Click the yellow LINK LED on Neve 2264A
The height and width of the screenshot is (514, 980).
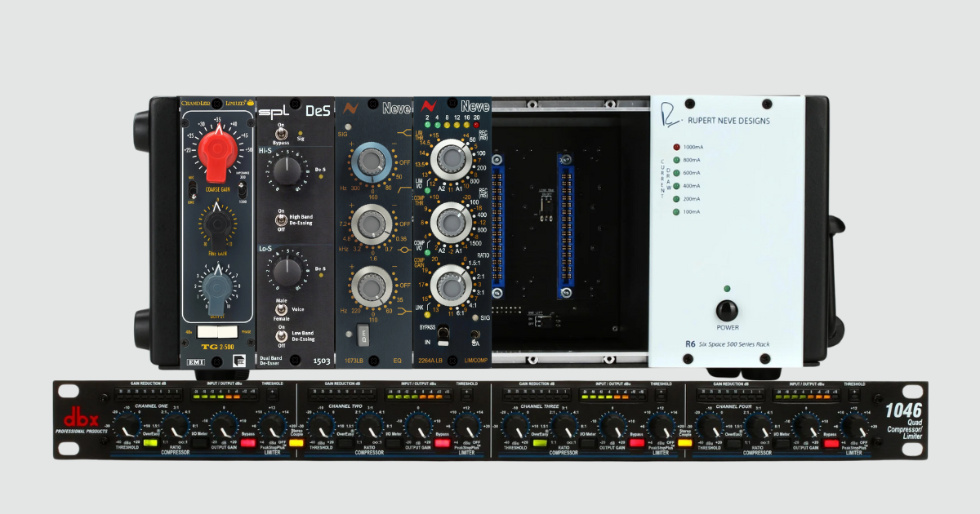click(428, 314)
